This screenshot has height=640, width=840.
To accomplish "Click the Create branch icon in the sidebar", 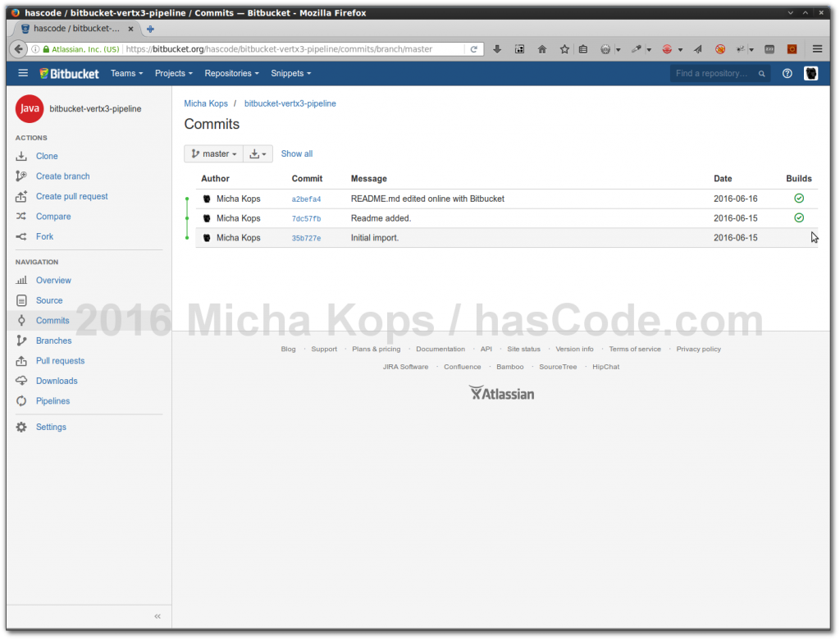I will tap(21, 176).
